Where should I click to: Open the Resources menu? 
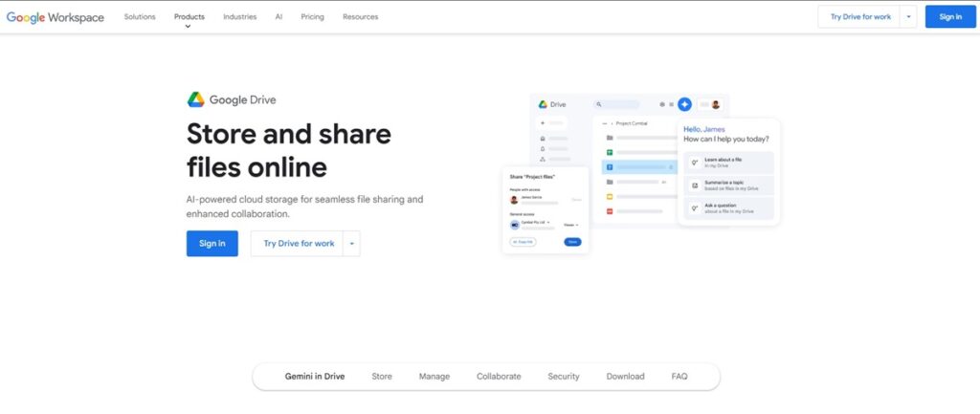tap(360, 17)
